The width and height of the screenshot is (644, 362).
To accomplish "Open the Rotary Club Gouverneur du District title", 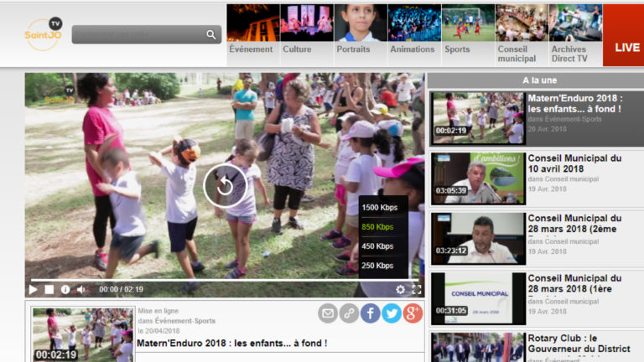I will [x=579, y=344].
